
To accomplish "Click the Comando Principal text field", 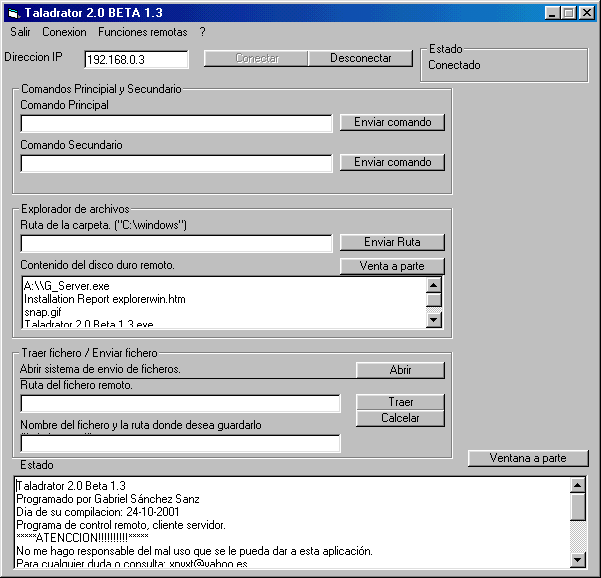I will (x=176, y=123).
